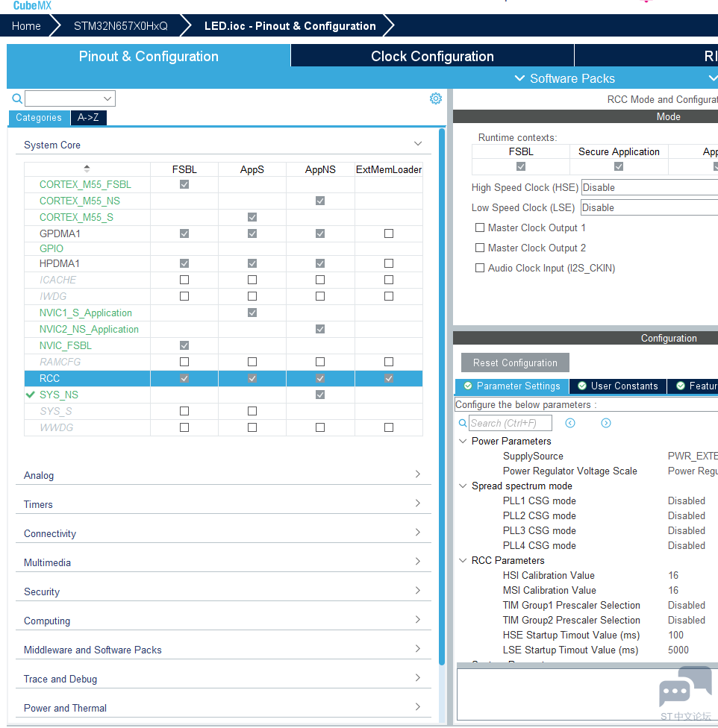Image resolution: width=718 pixels, height=728 pixels.
Task: Enable RAMCFG for AppNS context
Action: click(320, 362)
